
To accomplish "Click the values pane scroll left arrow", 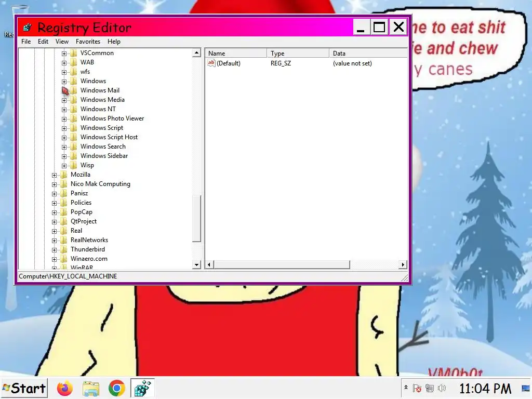I will [209, 264].
